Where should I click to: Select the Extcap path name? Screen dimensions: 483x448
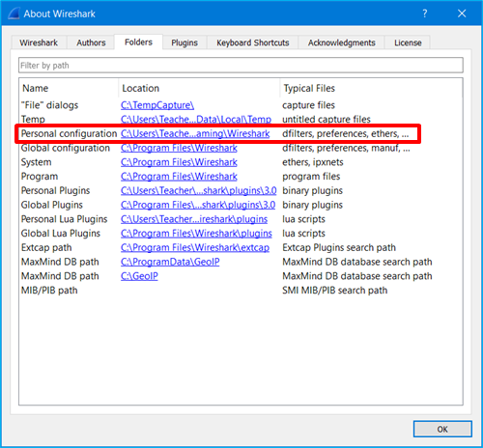coord(46,247)
